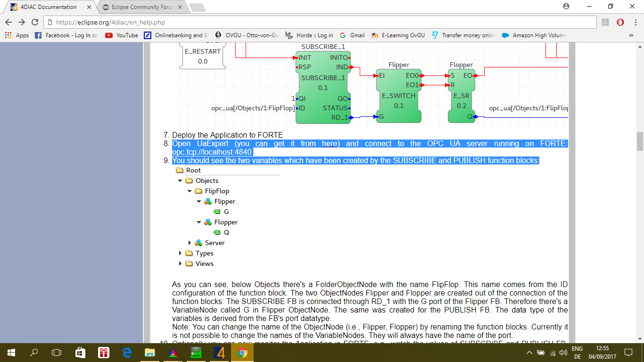
Task: Open Task View on taskbar
Action: click(57, 352)
